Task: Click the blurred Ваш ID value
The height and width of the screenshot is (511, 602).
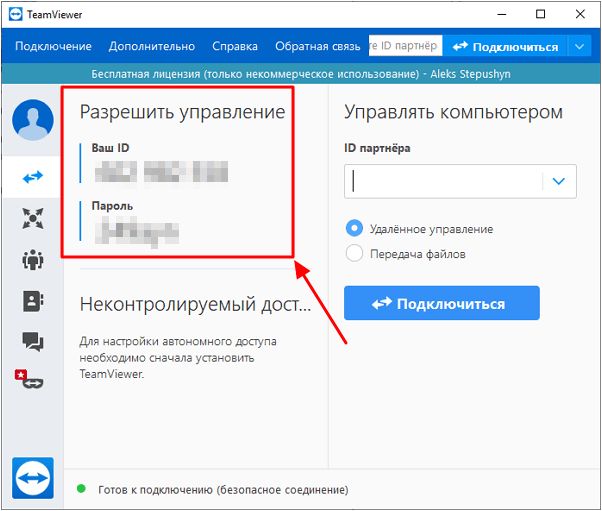Action: pos(161,171)
